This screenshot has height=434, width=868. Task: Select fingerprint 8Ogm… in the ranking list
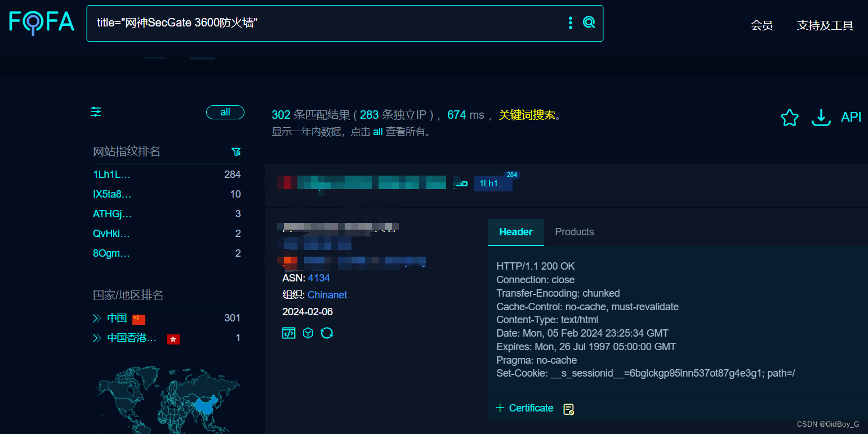tap(112, 253)
